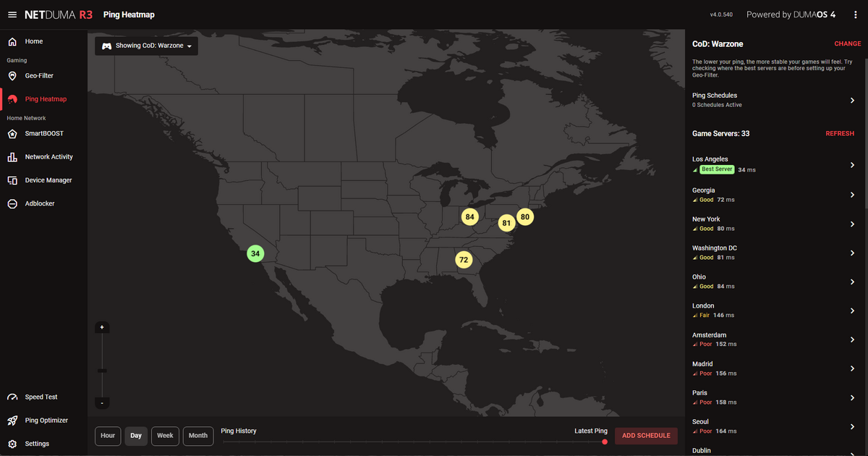This screenshot has height=456, width=868.
Task: Open Network Activity chart icon
Action: (12, 157)
